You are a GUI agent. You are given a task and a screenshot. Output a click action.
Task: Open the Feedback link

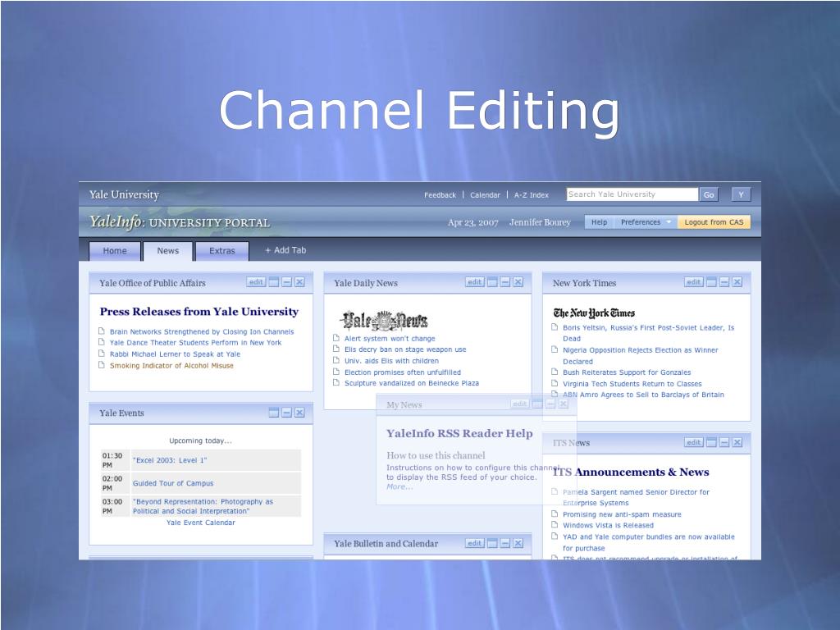tap(440, 195)
